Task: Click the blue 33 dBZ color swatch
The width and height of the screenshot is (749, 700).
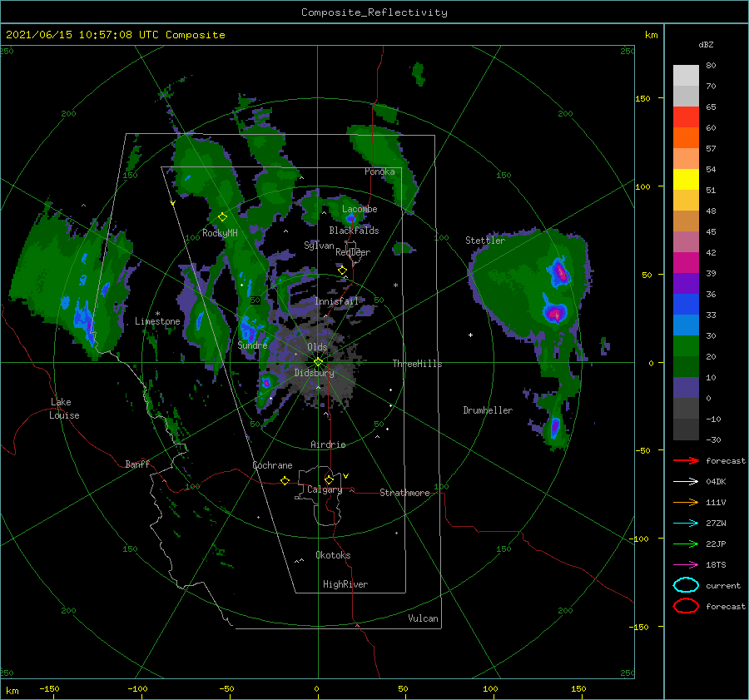Action: pos(686,305)
